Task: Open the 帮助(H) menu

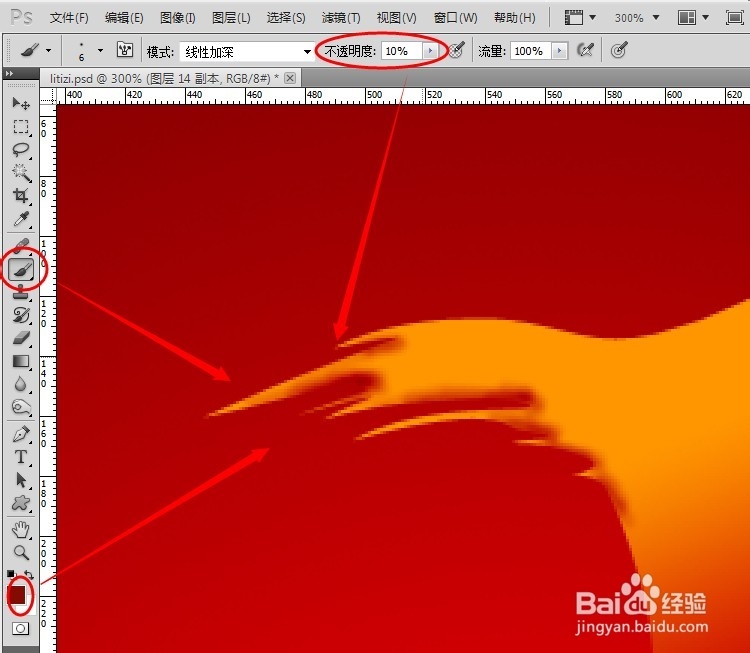Action: (514, 18)
